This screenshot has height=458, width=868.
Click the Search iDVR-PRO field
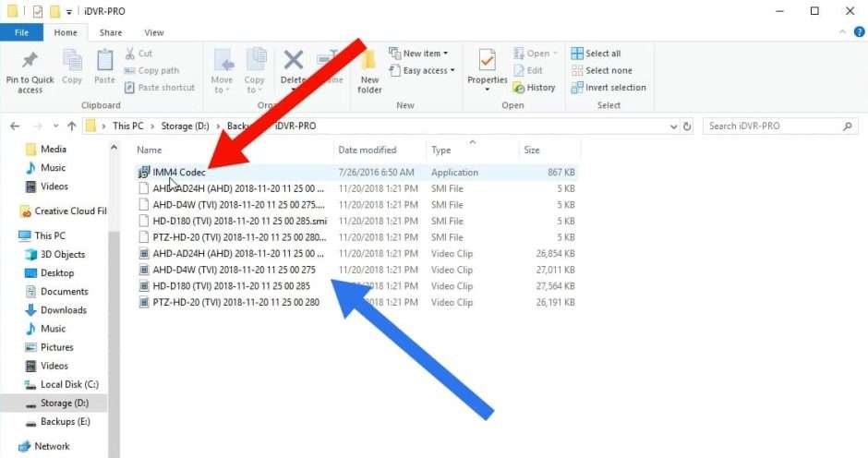coord(780,127)
